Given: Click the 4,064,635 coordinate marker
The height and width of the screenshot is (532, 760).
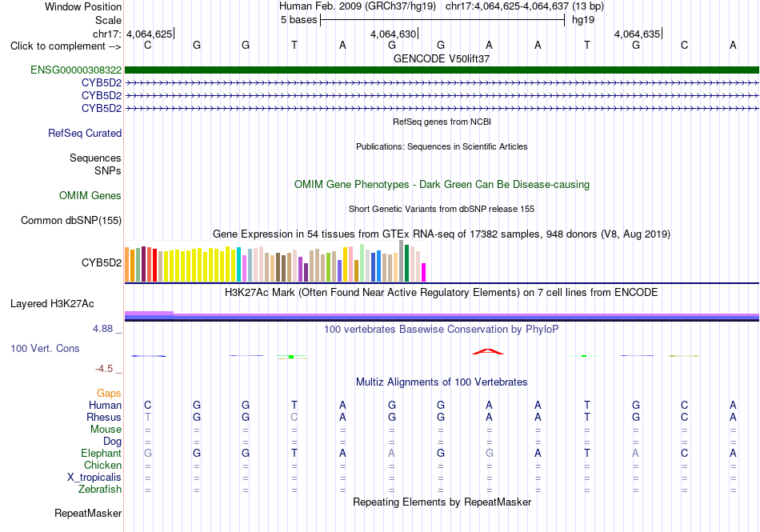Looking at the screenshot, I should tap(637, 34).
